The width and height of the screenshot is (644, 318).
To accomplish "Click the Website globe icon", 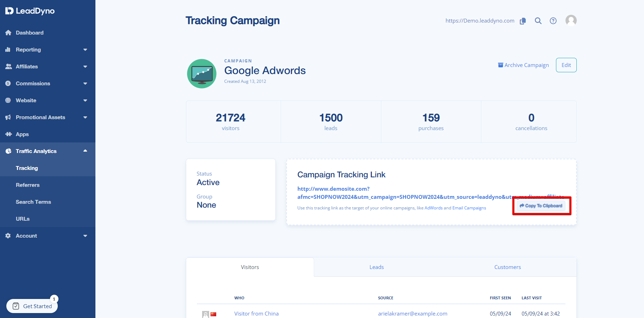I will click(x=8, y=100).
